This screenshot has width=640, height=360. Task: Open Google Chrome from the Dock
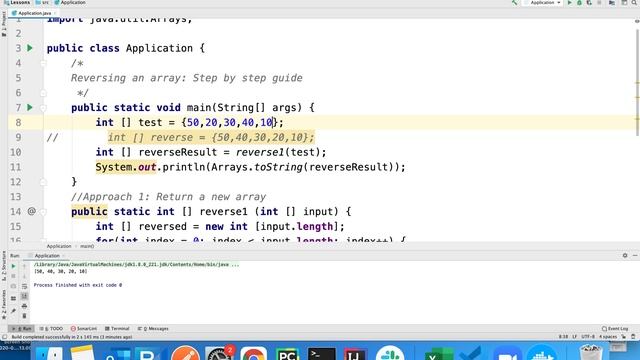253,353
